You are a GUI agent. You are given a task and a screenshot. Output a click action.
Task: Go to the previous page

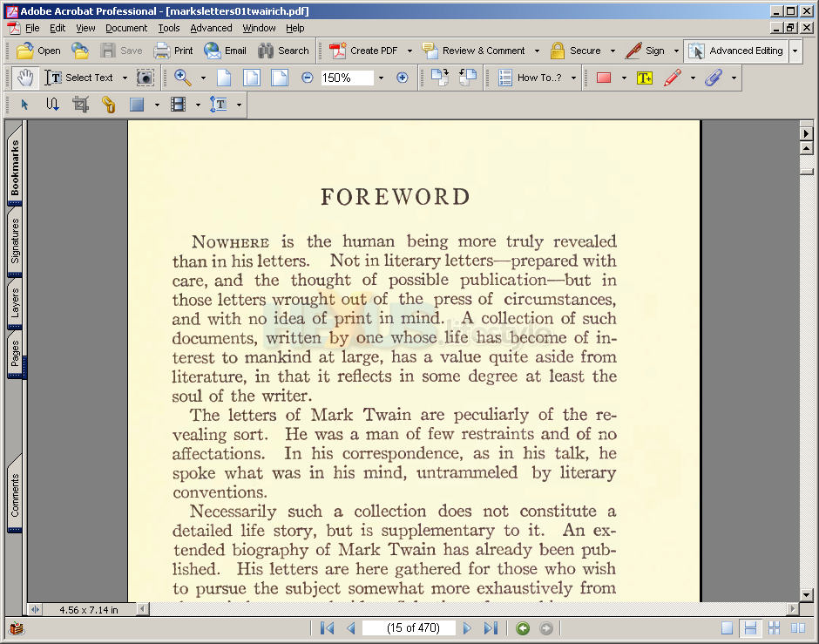click(351, 627)
